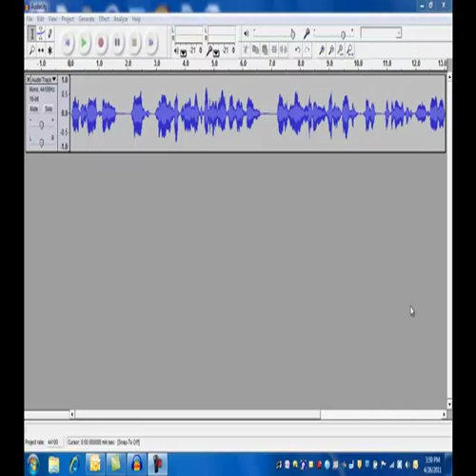The height and width of the screenshot is (476, 476).
Task: Open the Generate menu
Action: tap(87, 19)
